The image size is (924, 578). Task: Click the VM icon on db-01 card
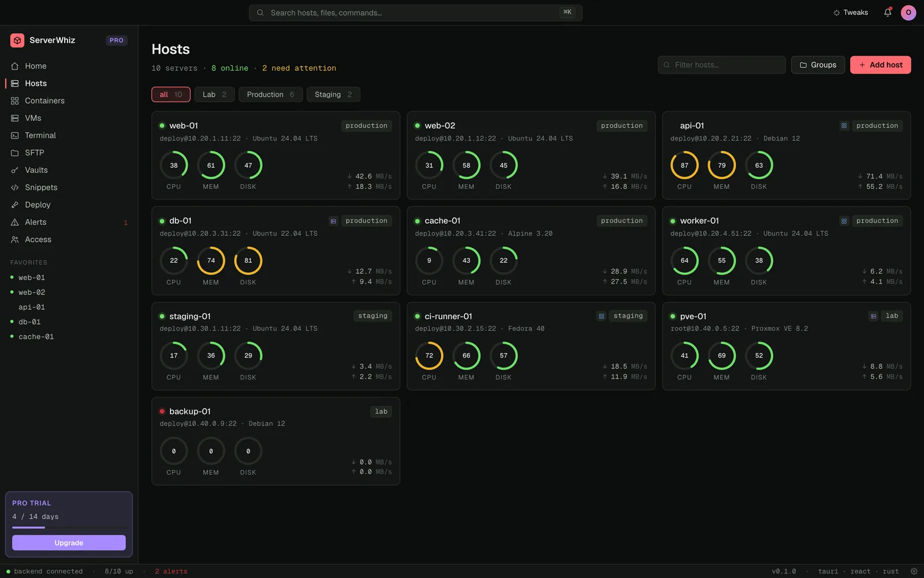[x=333, y=221]
